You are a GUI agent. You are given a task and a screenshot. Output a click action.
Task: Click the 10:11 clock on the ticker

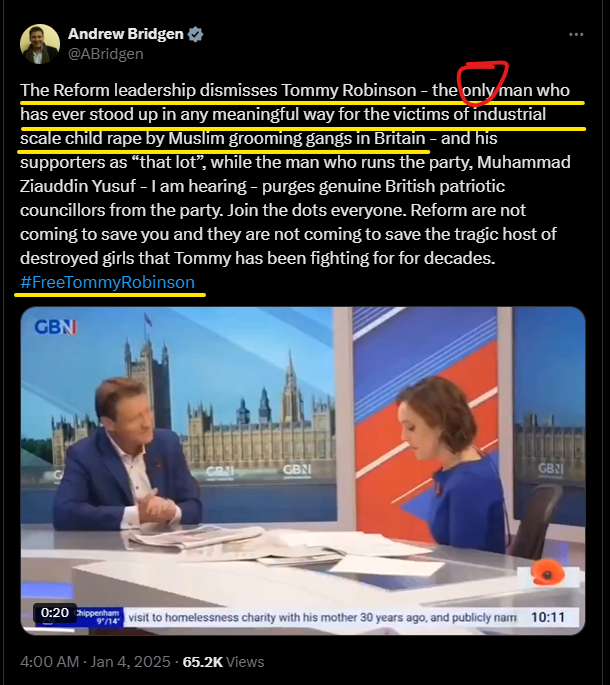click(x=548, y=617)
